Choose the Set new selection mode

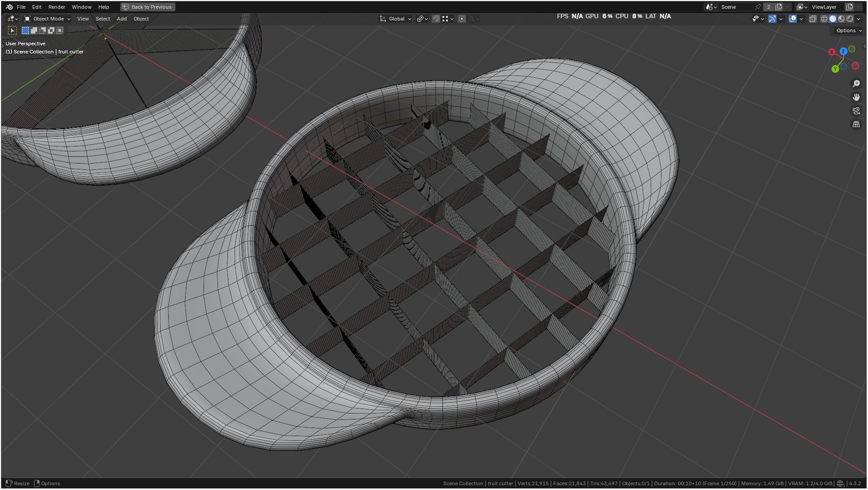(25, 30)
